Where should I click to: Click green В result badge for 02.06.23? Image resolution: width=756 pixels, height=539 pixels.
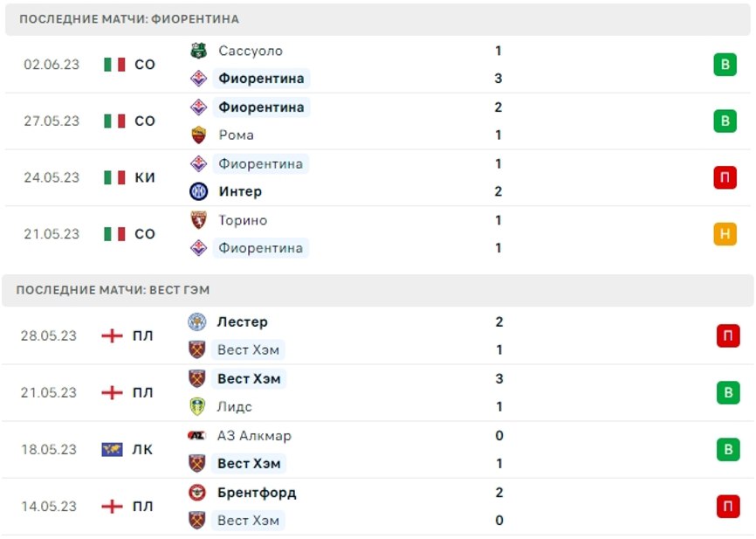pos(725,65)
